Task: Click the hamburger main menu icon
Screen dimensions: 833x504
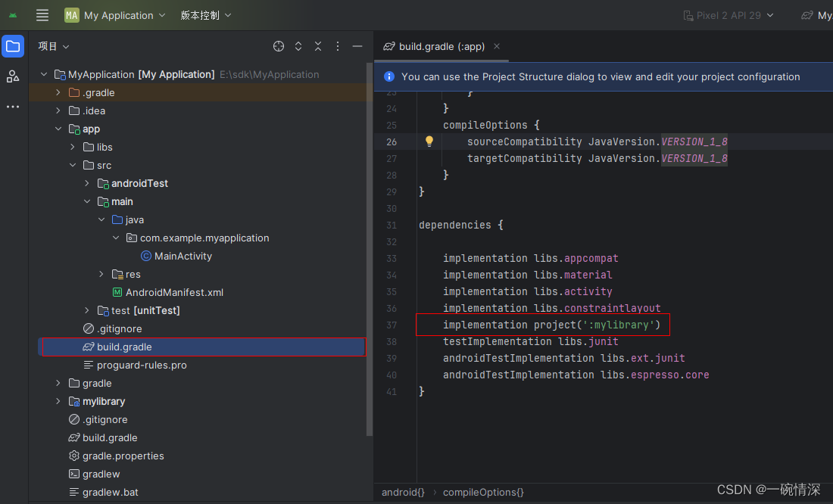Action: [42, 14]
